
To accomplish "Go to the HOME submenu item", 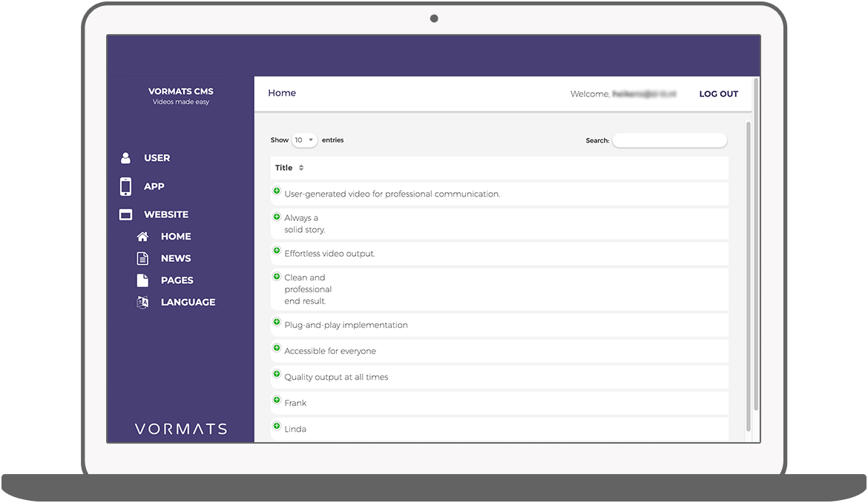I will pyautogui.click(x=176, y=236).
